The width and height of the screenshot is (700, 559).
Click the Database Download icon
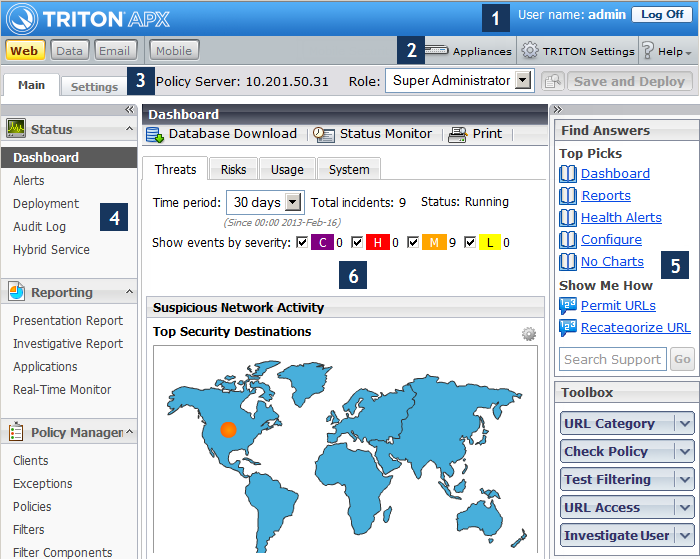(x=155, y=134)
